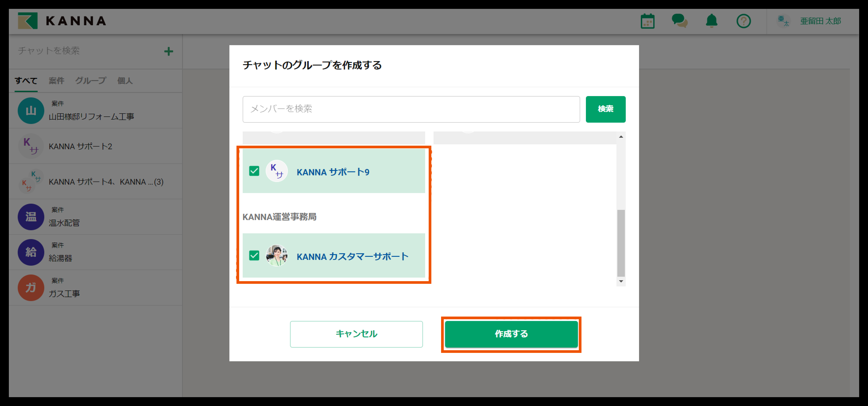Uncheck the KANNA カスタマーサポート checkbox

254,255
